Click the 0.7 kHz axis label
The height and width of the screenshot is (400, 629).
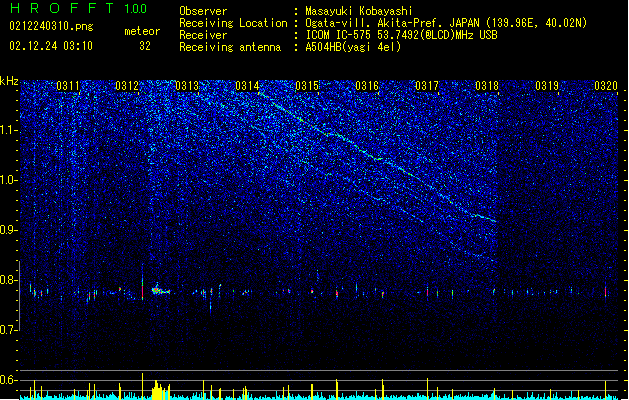click(x=9, y=330)
